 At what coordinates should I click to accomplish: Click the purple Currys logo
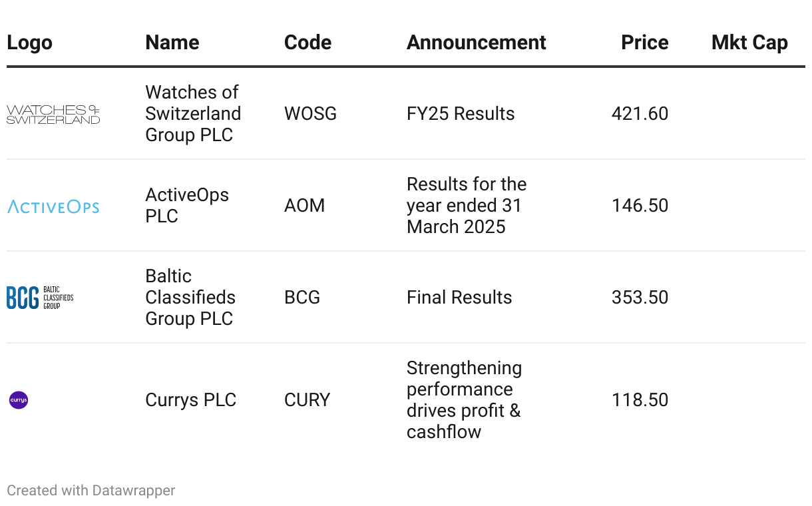[x=19, y=400]
